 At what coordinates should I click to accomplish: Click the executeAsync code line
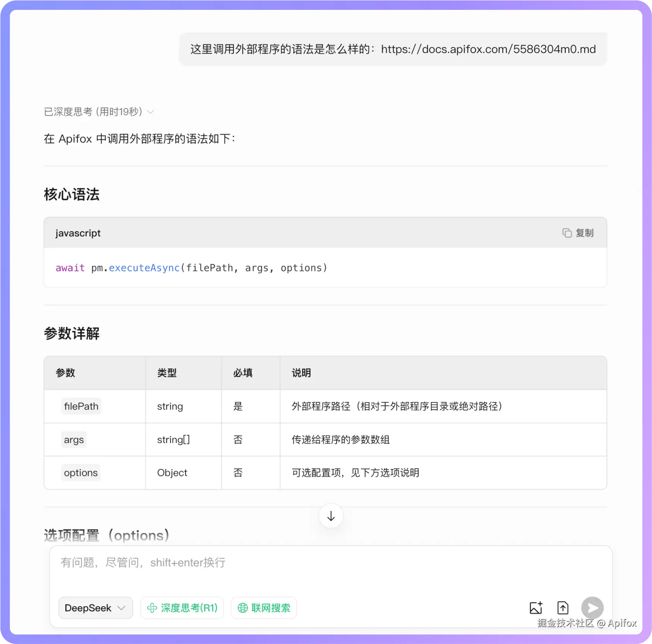(191, 268)
